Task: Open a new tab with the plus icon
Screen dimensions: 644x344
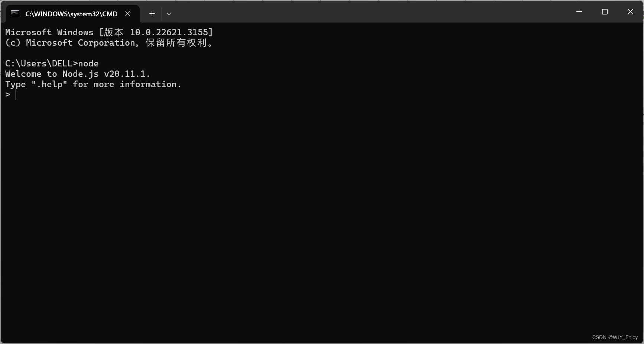Action: (x=152, y=14)
